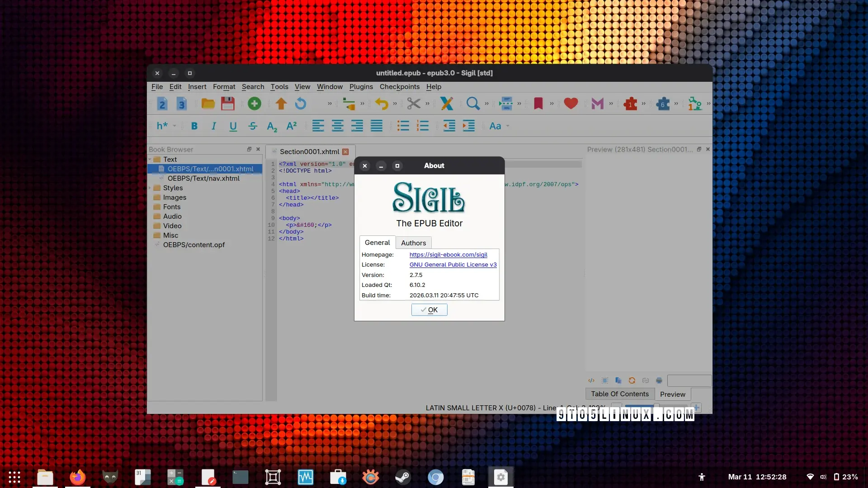Click the green Add Existing Files icon
The image size is (868, 488).
[254, 104]
